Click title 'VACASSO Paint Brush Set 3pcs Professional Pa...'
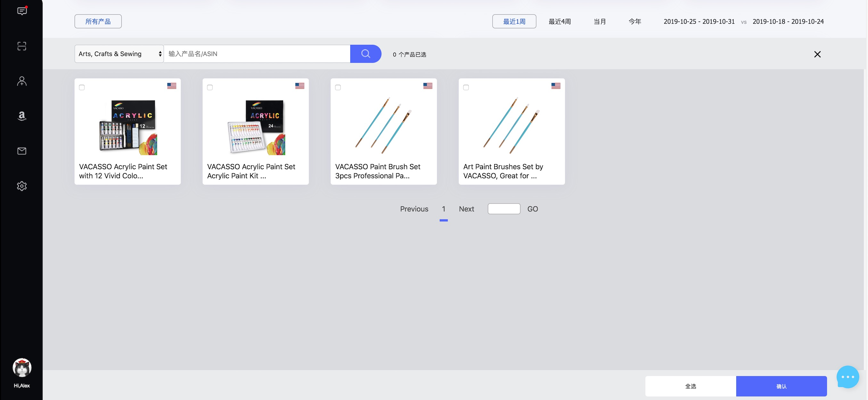868x400 pixels. (x=378, y=171)
